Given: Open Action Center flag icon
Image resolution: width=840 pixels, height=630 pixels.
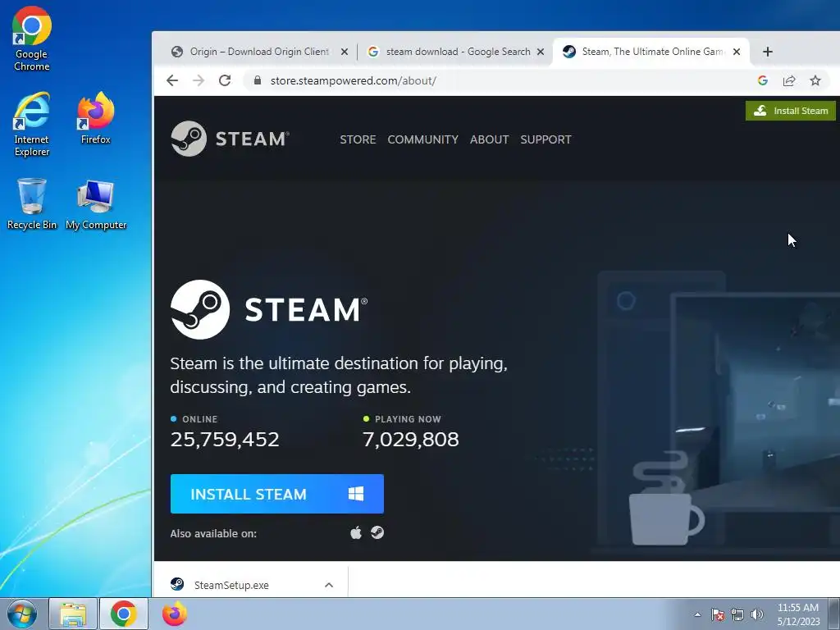Looking at the screenshot, I should (x=717, y=614).
